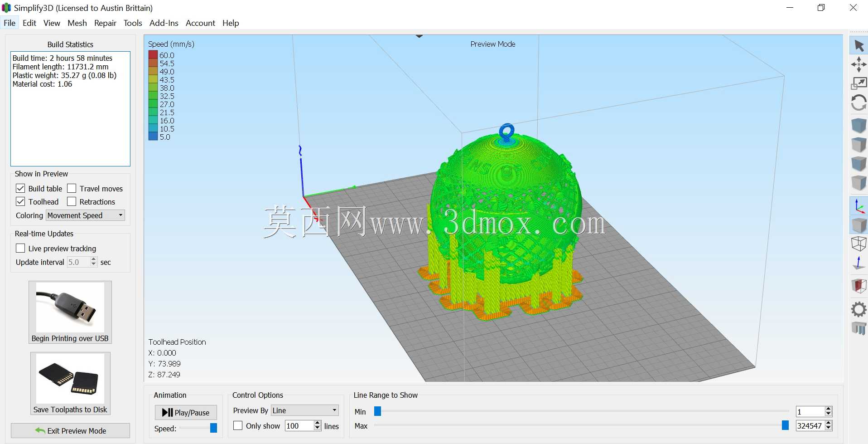This screenshot has width=868, height=444.
Task: Select the rotate models tool
Action: [x=858, y=102]
